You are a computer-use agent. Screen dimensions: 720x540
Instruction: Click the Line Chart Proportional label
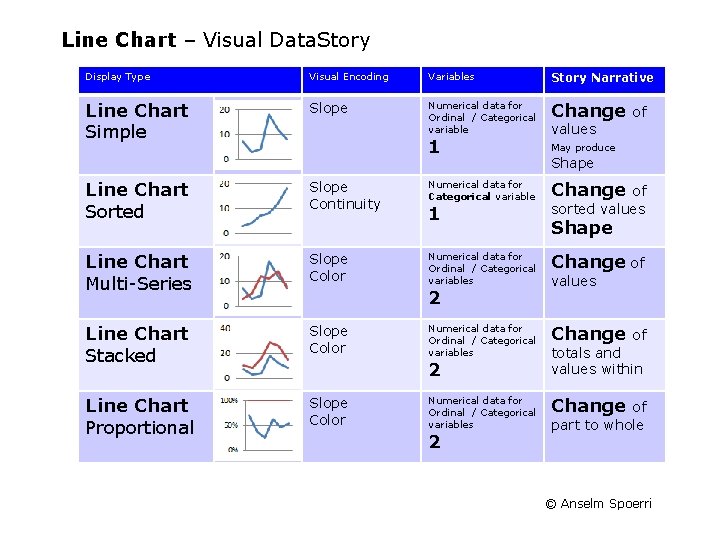(139, 416)
